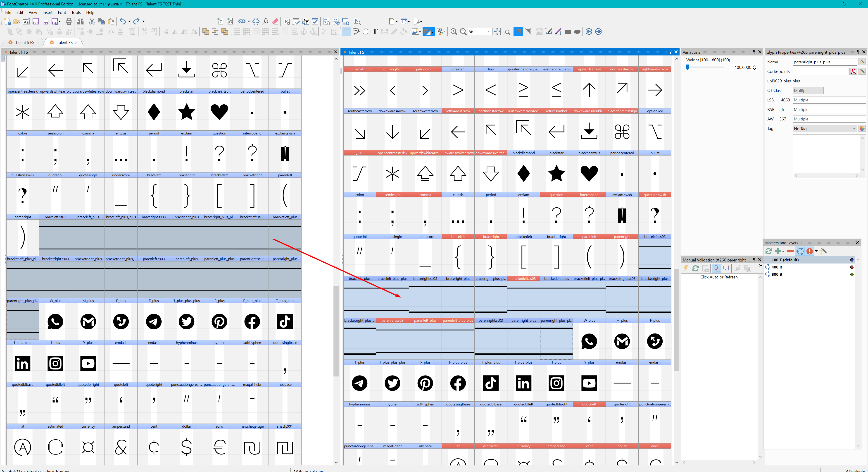Viewport: 868px width, 472px height.
Task: Open the File menu
Action: (8, 12)
